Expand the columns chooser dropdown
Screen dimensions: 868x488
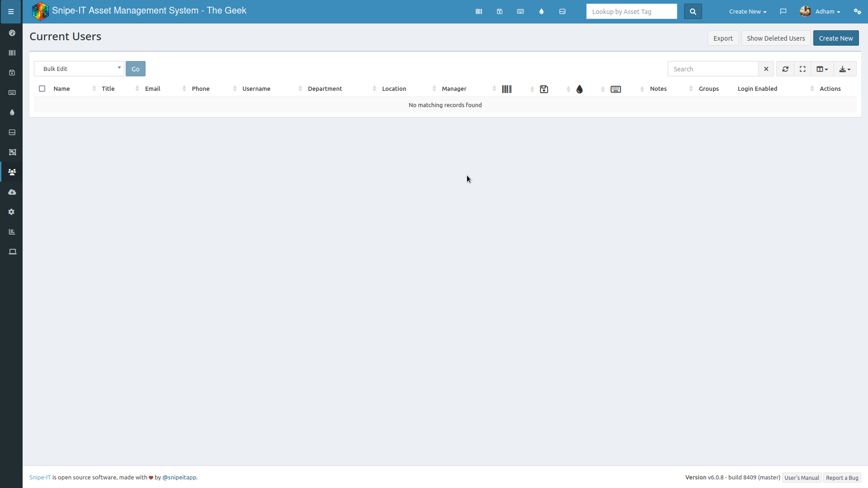click(x=822, y=69)
